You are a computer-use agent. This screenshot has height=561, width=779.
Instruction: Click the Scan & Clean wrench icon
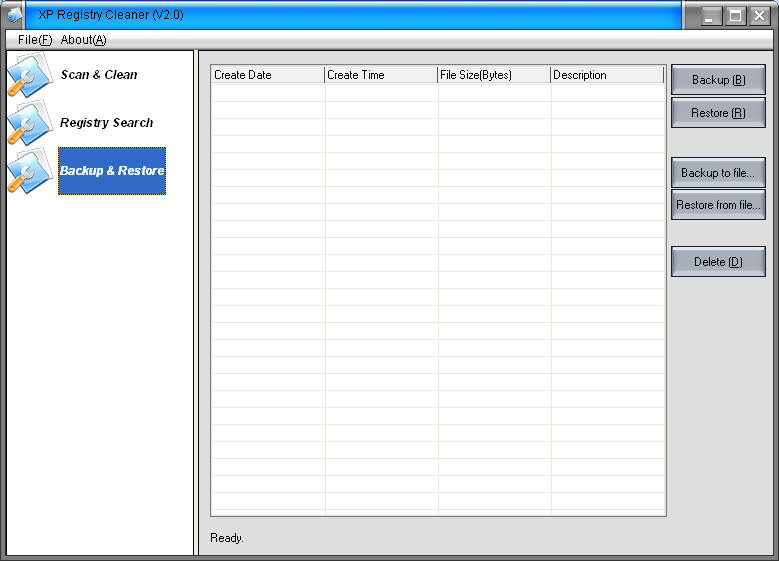pos(30,76)
